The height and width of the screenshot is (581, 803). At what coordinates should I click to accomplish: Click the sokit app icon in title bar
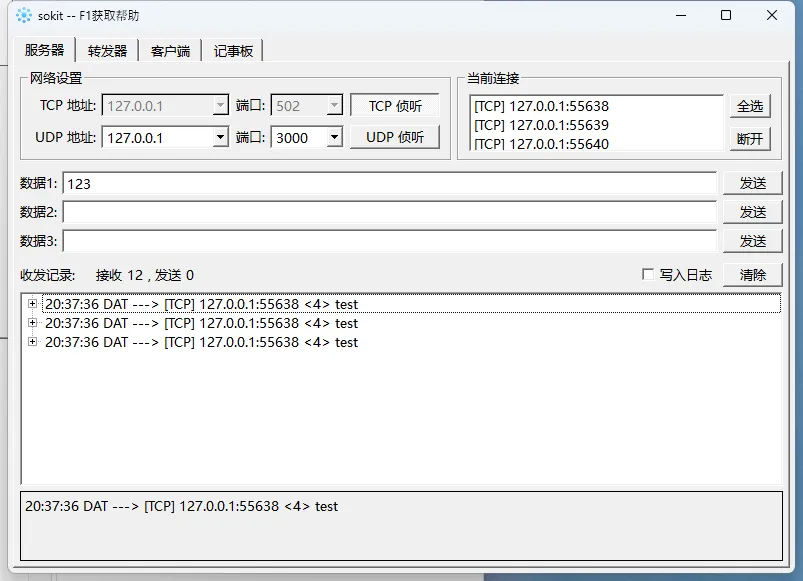(24, 15)
